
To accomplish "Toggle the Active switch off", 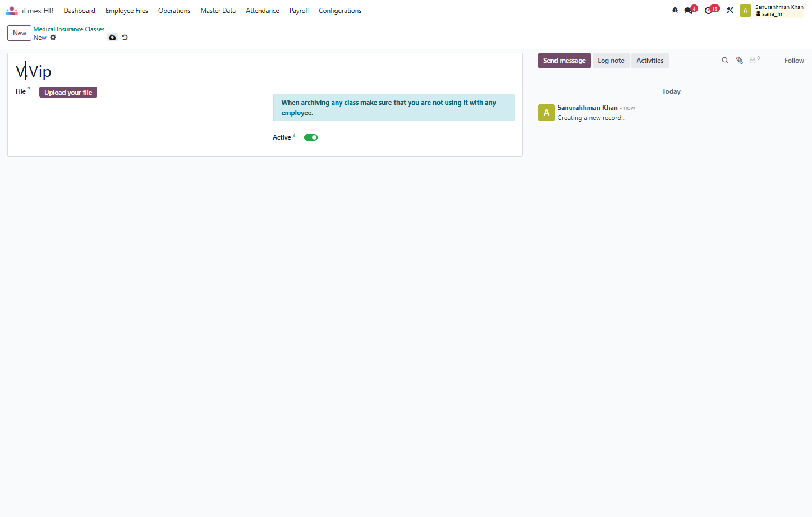I will pyautogui.click(x=311, y=137).
